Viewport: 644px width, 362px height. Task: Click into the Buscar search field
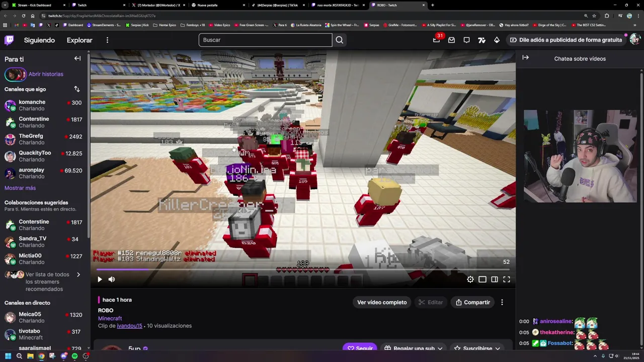[x=265, y=40]
